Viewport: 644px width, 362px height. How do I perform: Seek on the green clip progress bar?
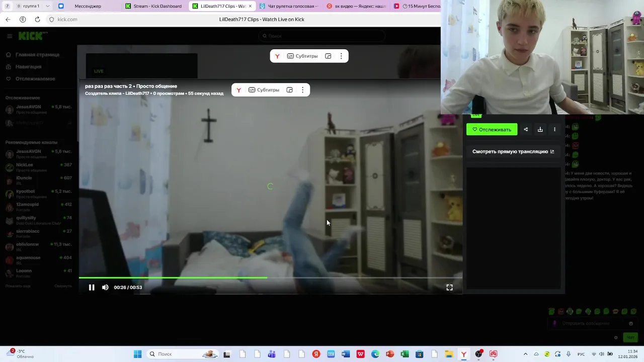270,278
